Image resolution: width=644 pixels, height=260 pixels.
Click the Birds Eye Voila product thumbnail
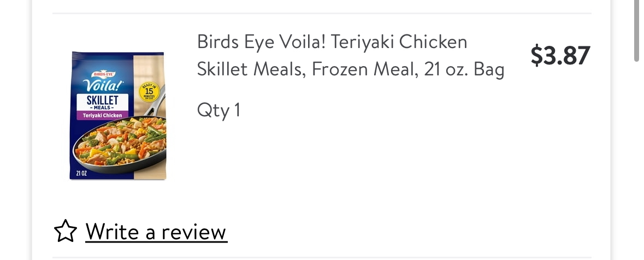(117, 116)
